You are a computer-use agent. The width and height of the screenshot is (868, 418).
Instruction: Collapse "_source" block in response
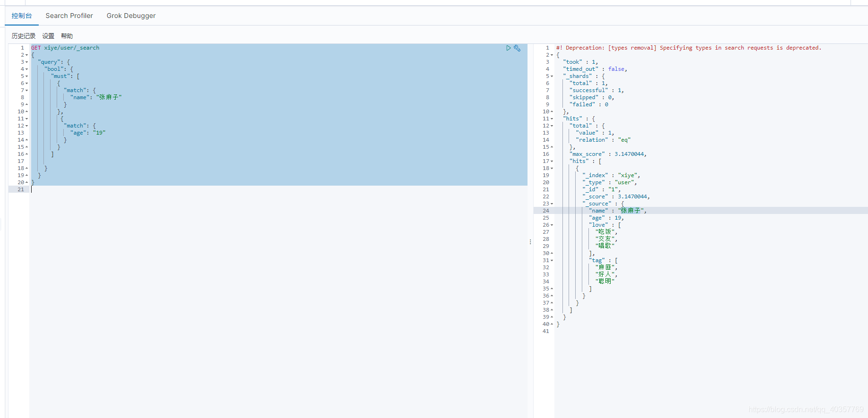point(552,204)
